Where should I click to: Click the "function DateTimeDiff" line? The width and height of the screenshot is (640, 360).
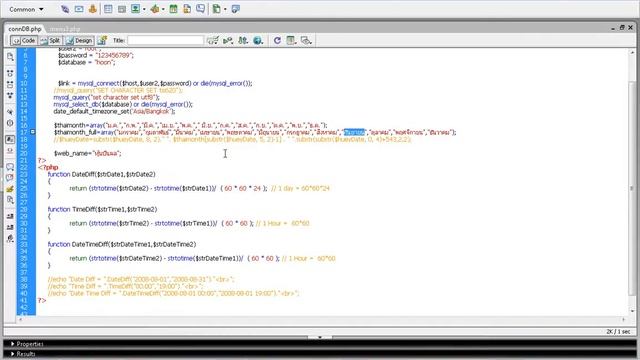[122, 244]
